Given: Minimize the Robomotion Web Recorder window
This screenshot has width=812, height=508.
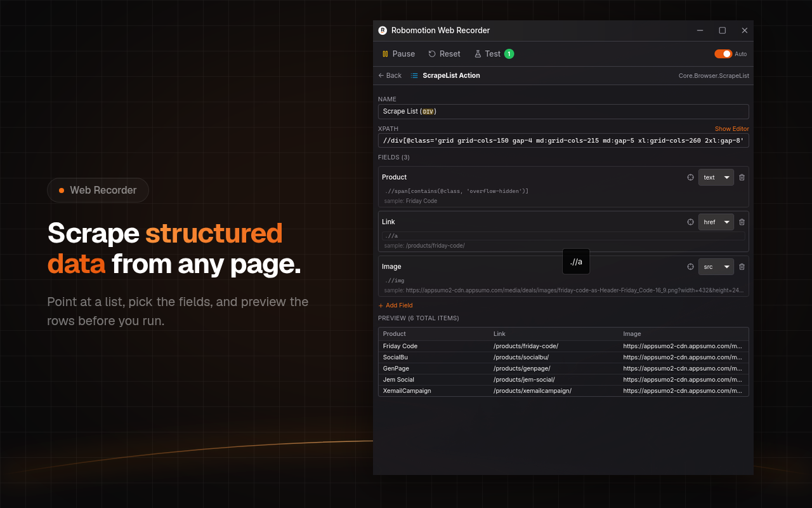Looking at the screenshot, I should tap(700, 30).
